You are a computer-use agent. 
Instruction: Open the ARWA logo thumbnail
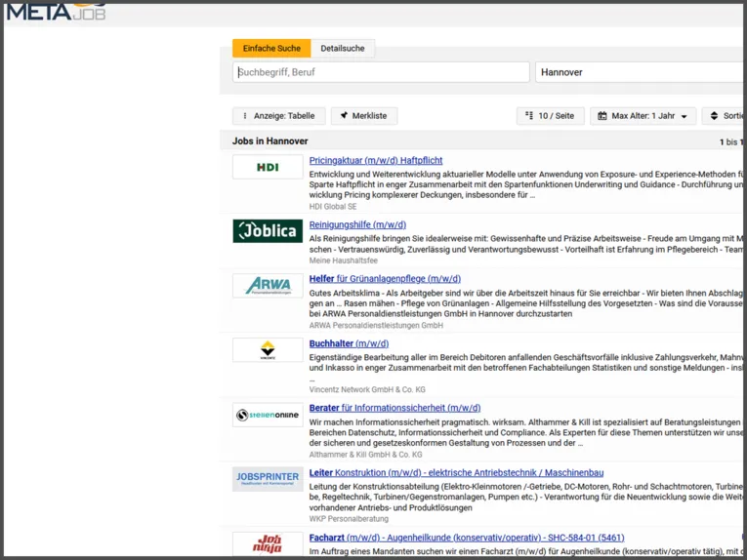pos(268,286)
